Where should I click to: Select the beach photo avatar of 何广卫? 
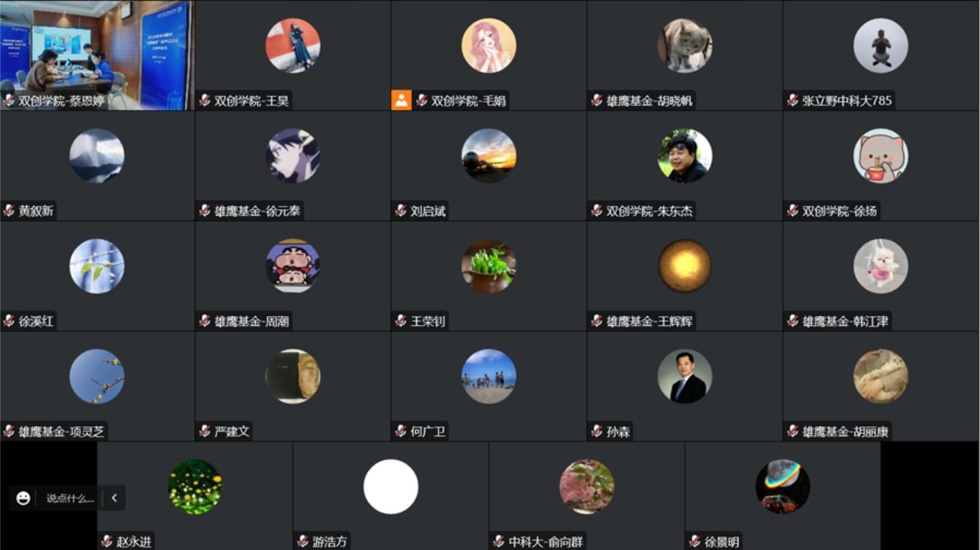[489, 376]
